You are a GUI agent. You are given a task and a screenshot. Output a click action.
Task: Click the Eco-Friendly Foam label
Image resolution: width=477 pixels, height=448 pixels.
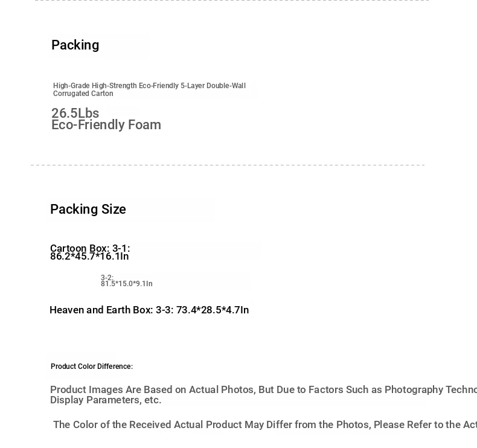coord(106,125)
